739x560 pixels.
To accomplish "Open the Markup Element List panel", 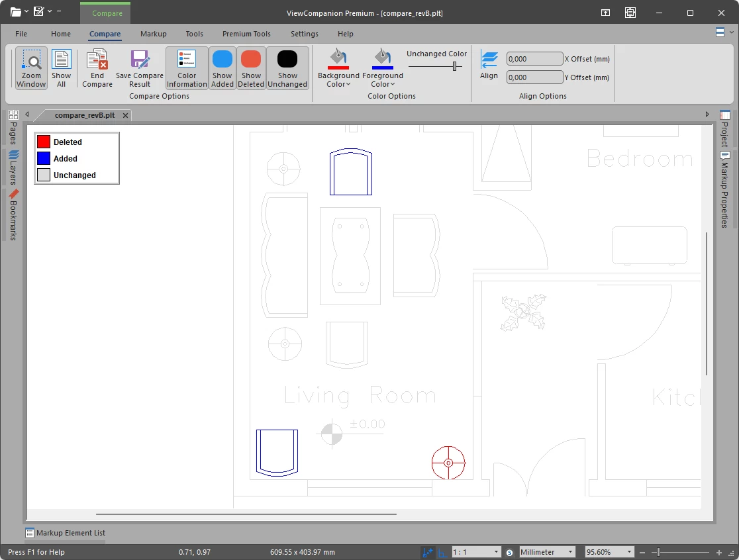I will (65, 533).
